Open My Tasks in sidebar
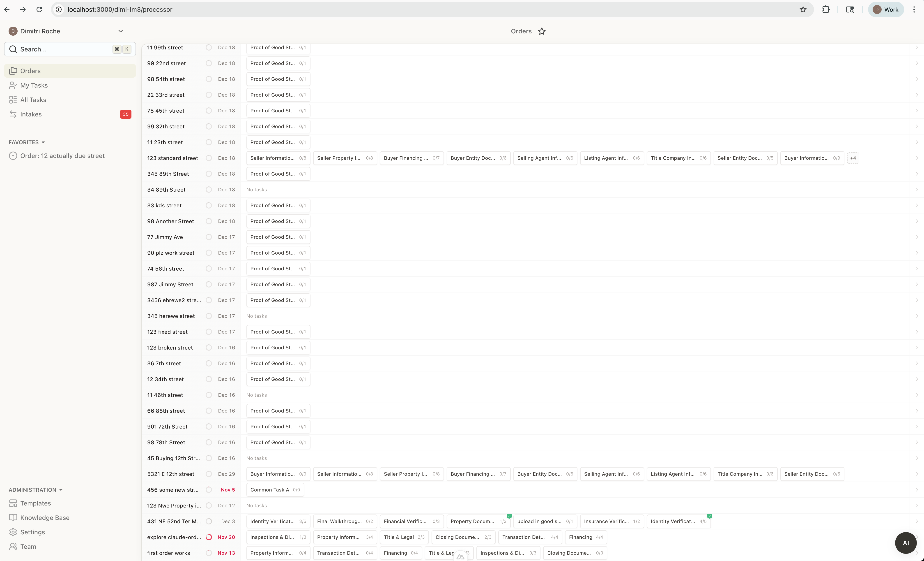 [34, 85]
